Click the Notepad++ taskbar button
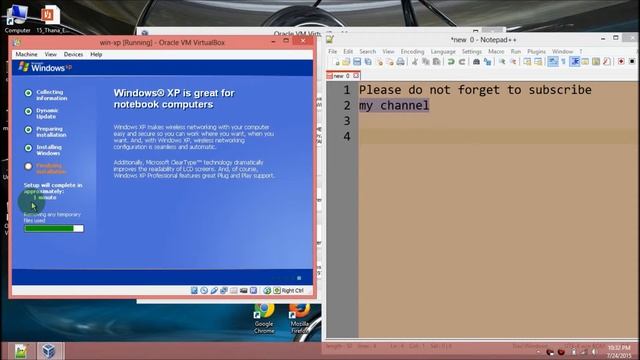The image size is (640, 360). point(21,351)
